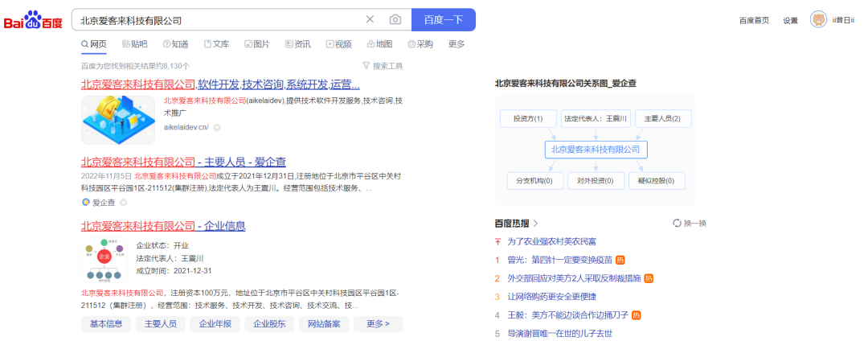
Task: Open hot search 外交部回应对美方2人采取反制裁措施
Action: (x=574, y=278)
